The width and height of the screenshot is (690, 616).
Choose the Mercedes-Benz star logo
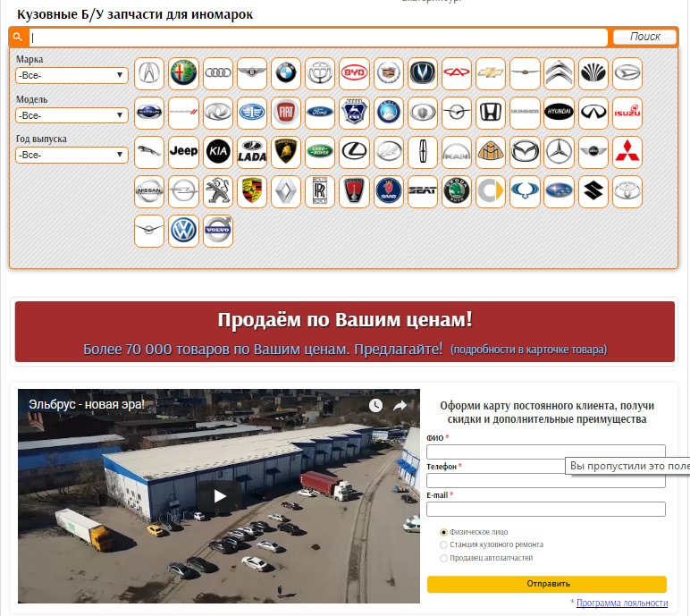coord(559,152)
